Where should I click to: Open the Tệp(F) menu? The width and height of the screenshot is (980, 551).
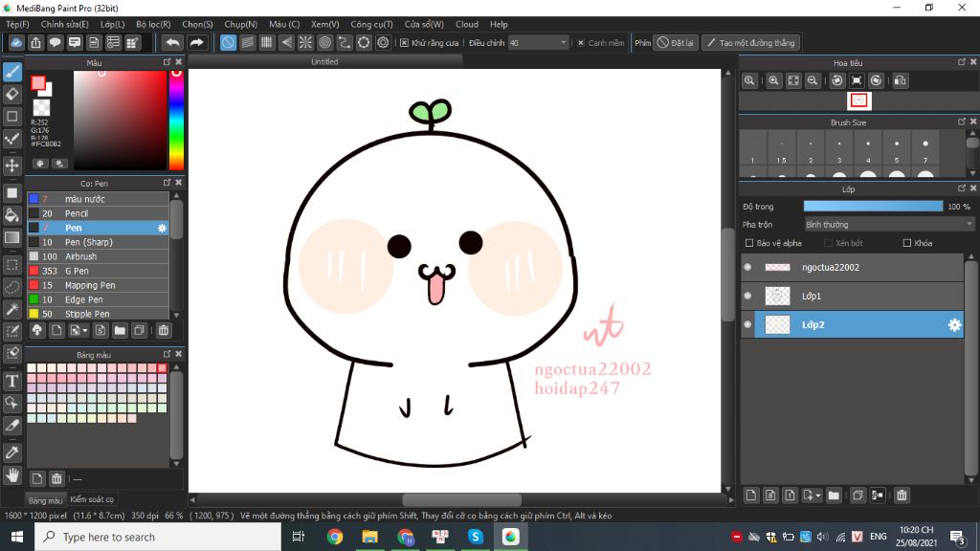click(x=17, y=24)
